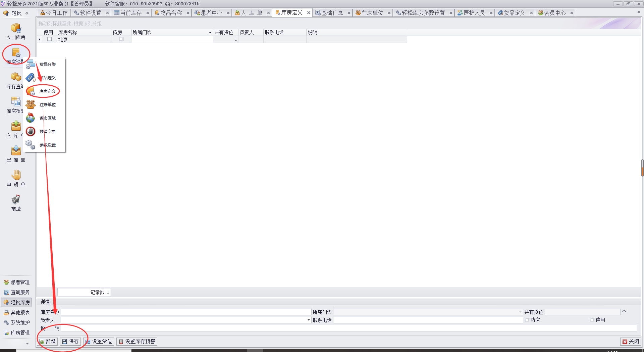
Task: Close all tabs X at right
Action: [x=639, y=12]
